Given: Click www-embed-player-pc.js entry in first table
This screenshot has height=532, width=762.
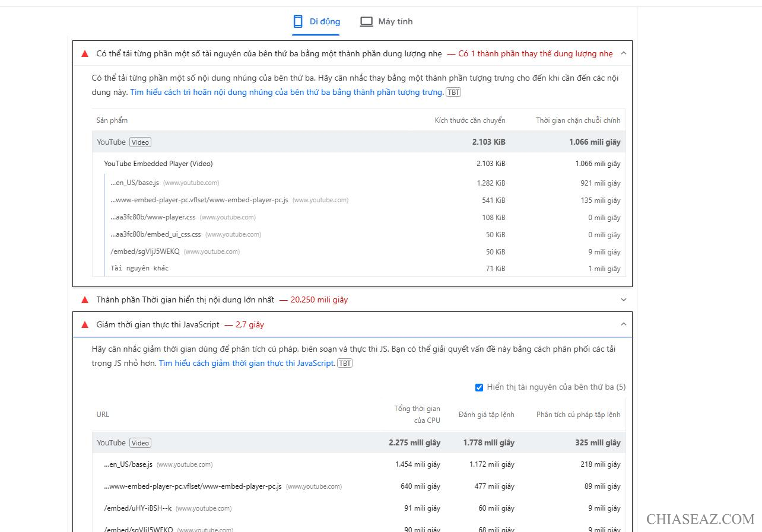Looking at the screenshot, I should (199, 200).
